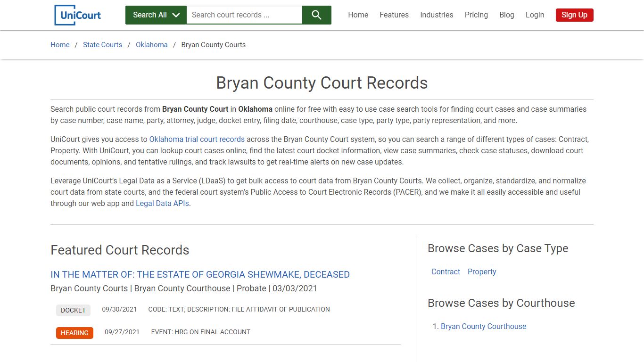Image resolution: width=644 pixels, height=362 pixels.
Task: Open the Industries menu item
Action: point(437,15)
